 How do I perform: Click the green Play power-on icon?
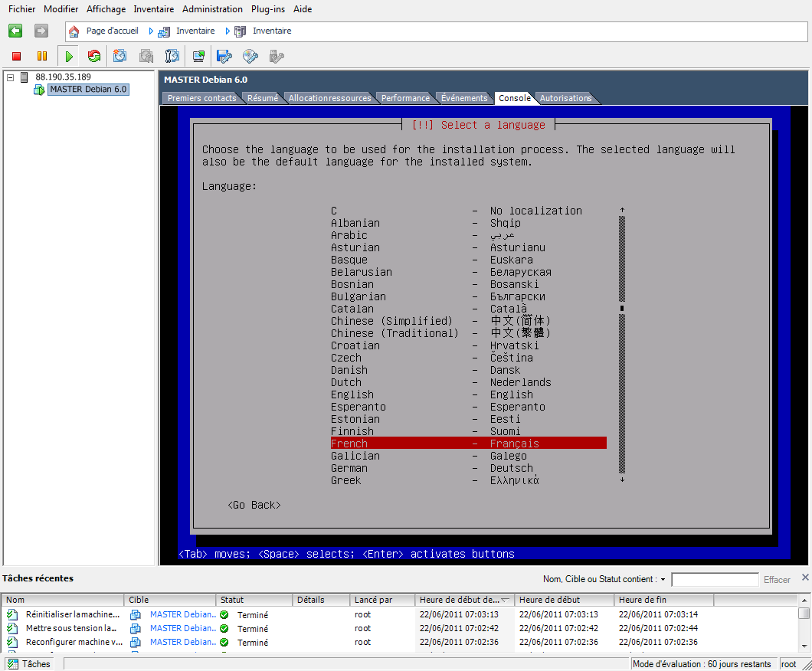[69, 57]
